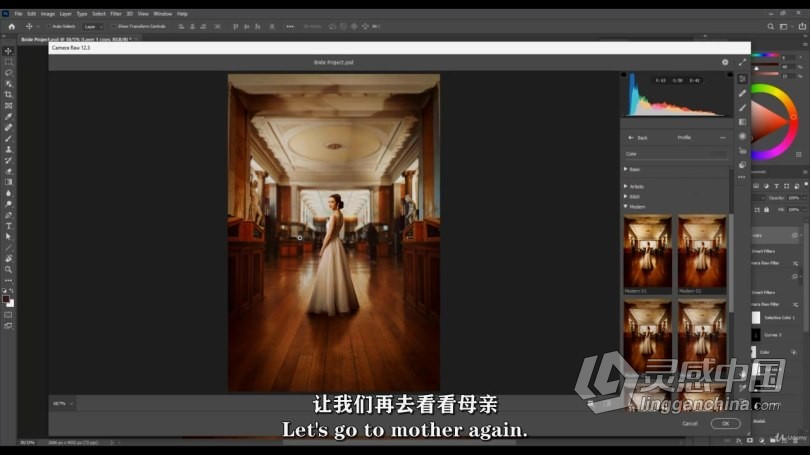Open the Window menu
This screenshot has width=810, height=455.
click(163, 14)
